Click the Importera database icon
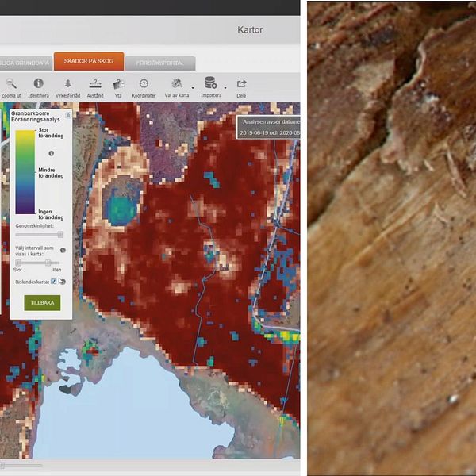The height and width of the screenshot is (476, 476). pos(210,83)
